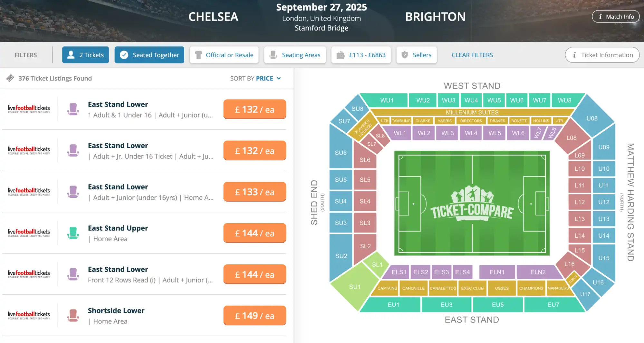This screenshot has width=644, height=343.
Task: Open the Seating Areas seat icon filter
Action: pos(274,55)
